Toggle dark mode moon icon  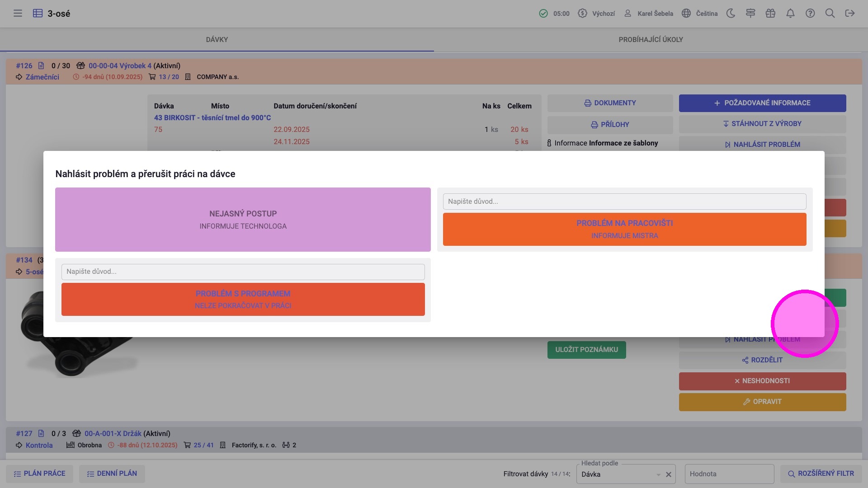tap(731, 14)
